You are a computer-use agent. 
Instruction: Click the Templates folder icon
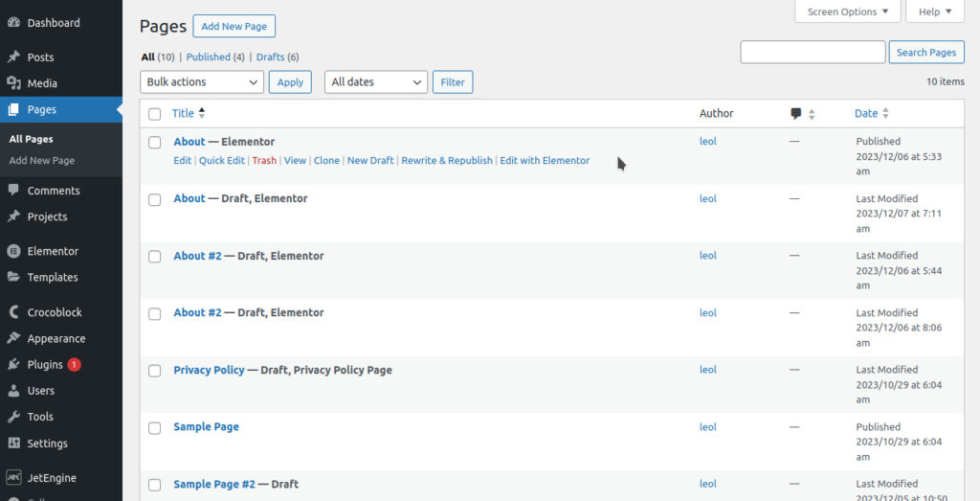(x=13, y=277)
